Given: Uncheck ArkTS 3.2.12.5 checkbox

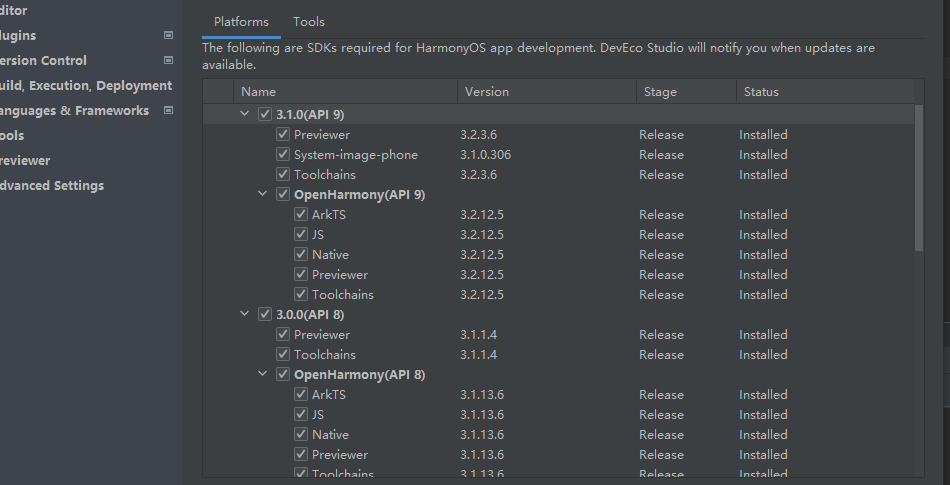Looking at the screenshot, I should (301, 214).
